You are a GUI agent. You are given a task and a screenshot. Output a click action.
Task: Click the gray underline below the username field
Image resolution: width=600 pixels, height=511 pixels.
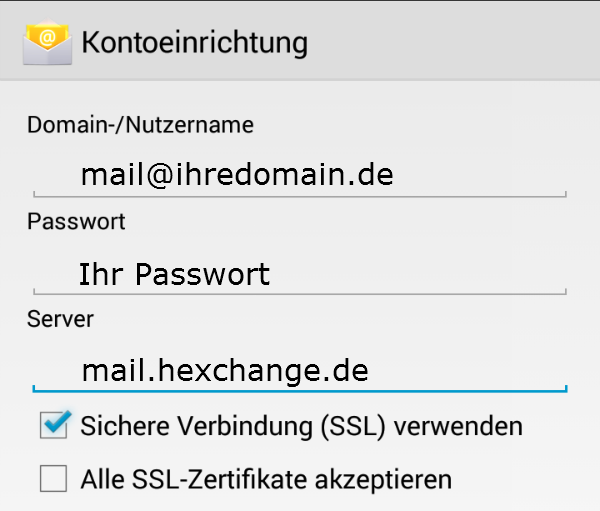pos(300,196)
